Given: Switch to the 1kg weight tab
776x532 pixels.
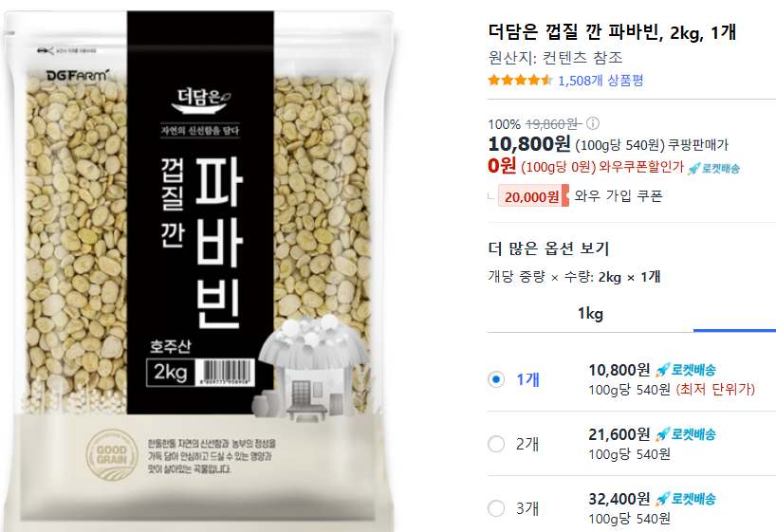Looking at the screenshot, I should coord(590,314).
